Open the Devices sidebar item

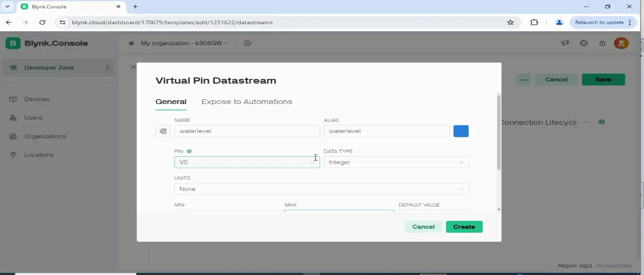tap(37, 99)
